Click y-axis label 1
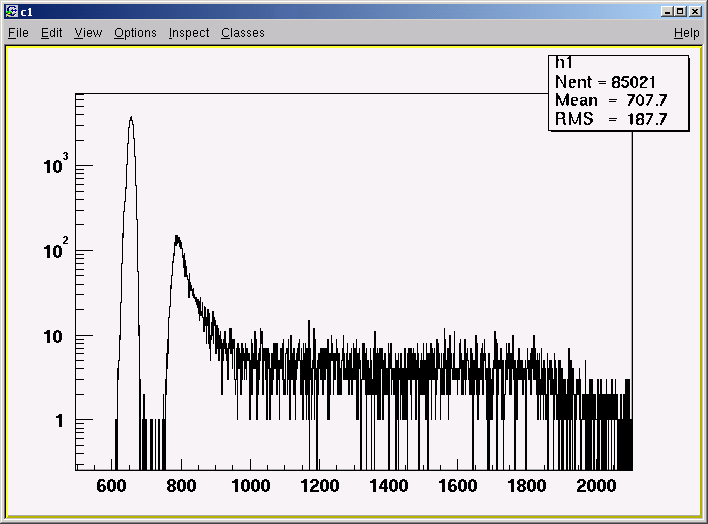 click(60, 421)
